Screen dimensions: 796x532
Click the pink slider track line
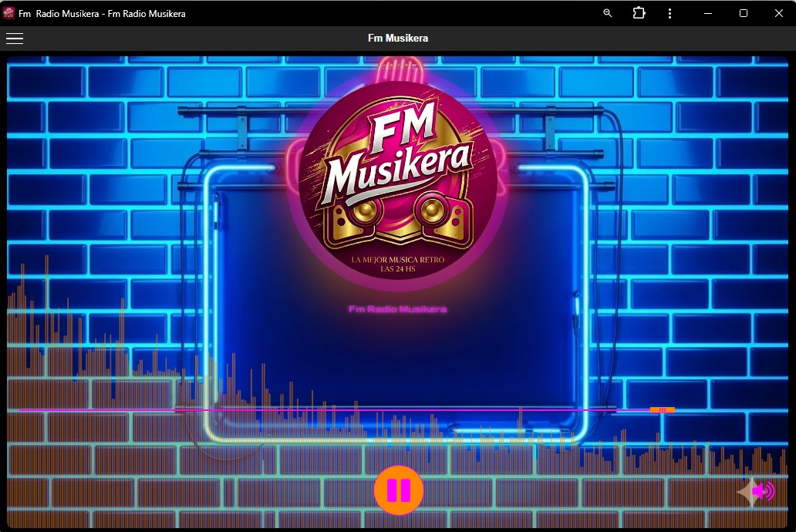pyautogui.click(x=309, y=410)
